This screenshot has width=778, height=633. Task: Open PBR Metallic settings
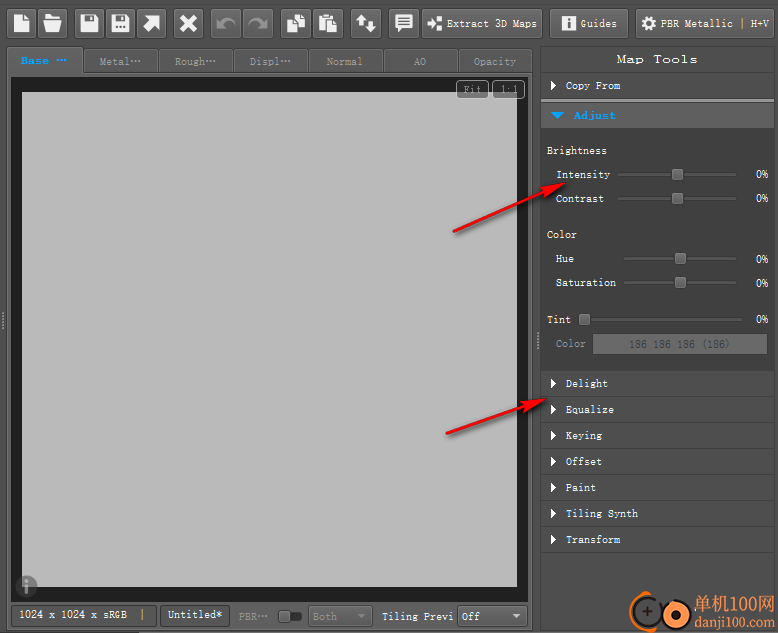(x=705, y=23)
